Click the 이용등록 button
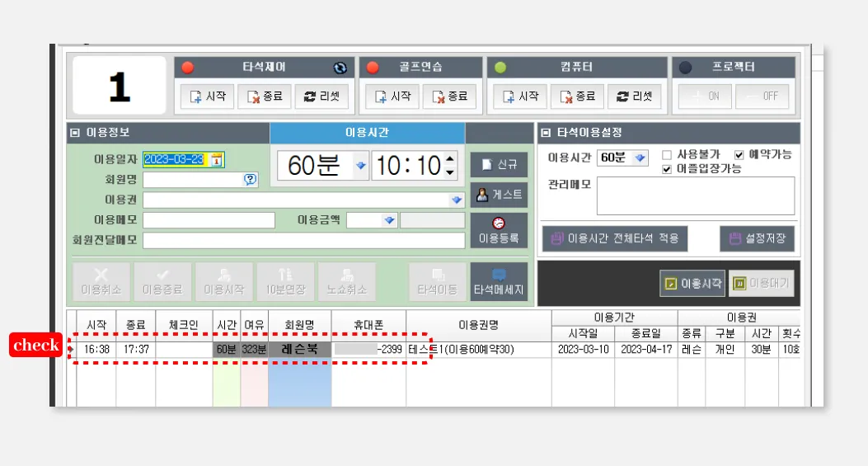This screenshot has height=466, width=868. 499,230
